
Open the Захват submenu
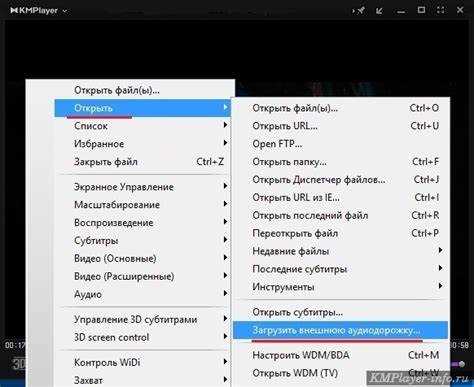pyautogui.click(x=143, y=380)
